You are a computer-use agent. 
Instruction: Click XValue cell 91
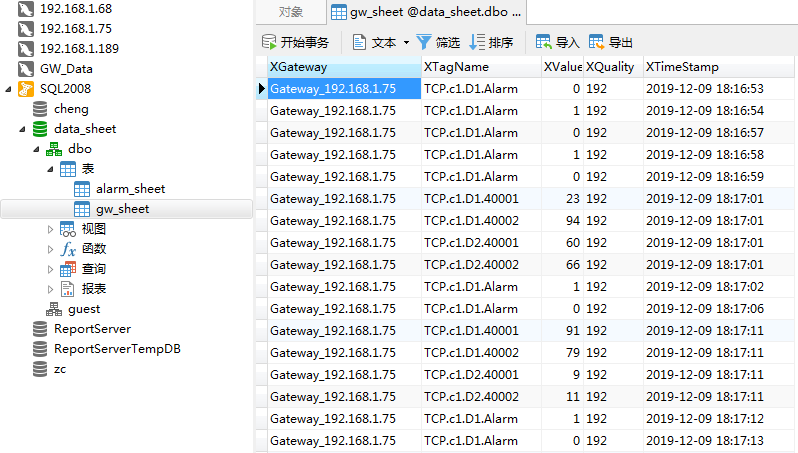pos(562,331)
